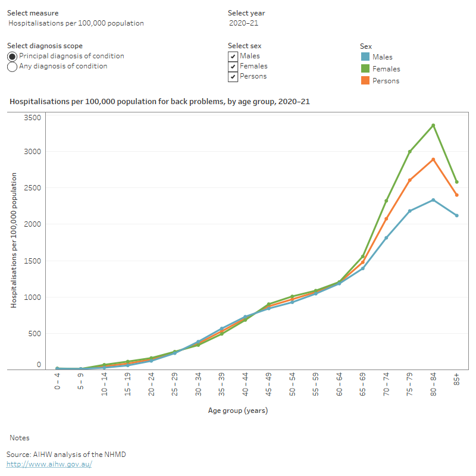Uncheck the Males checkbox
Screen dimensions: 476x476
(x=233, y=57)
